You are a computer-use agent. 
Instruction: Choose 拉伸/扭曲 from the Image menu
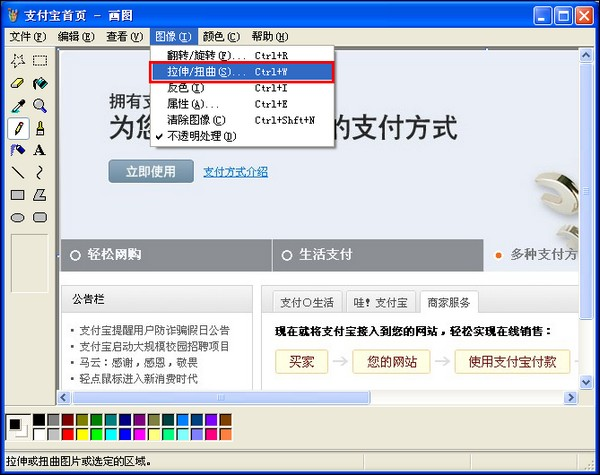198,72
